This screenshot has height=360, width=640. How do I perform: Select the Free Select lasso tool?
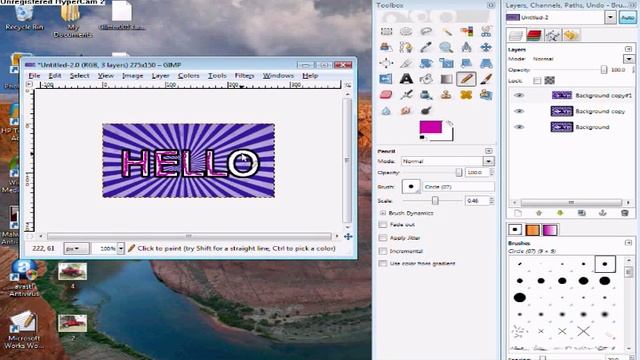(426, 31)
